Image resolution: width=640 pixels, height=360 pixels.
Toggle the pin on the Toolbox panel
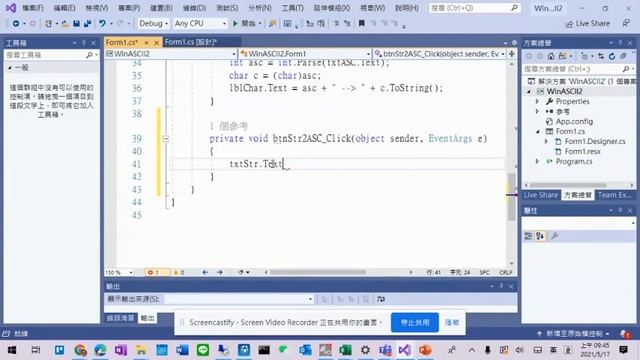point(84,43)
